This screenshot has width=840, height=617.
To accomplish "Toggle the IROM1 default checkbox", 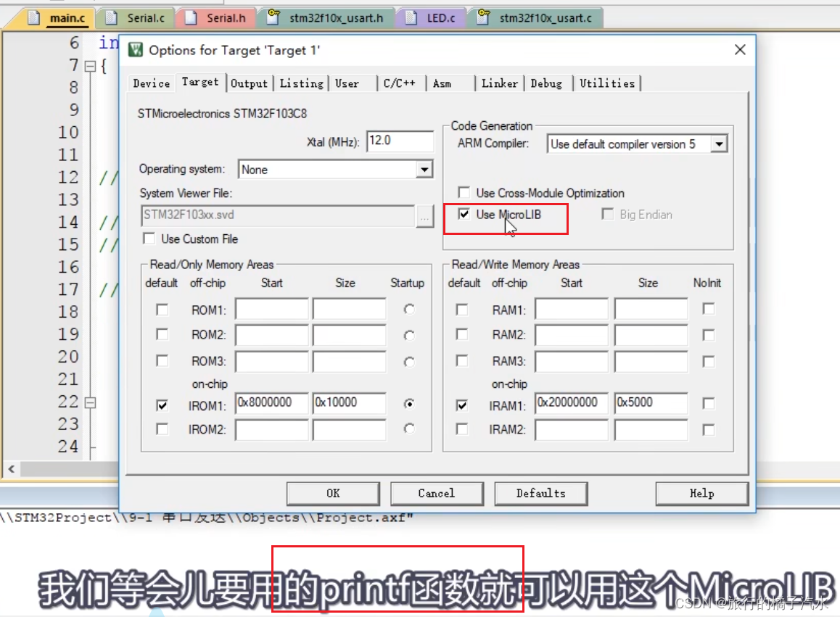I will click(162, 405).
